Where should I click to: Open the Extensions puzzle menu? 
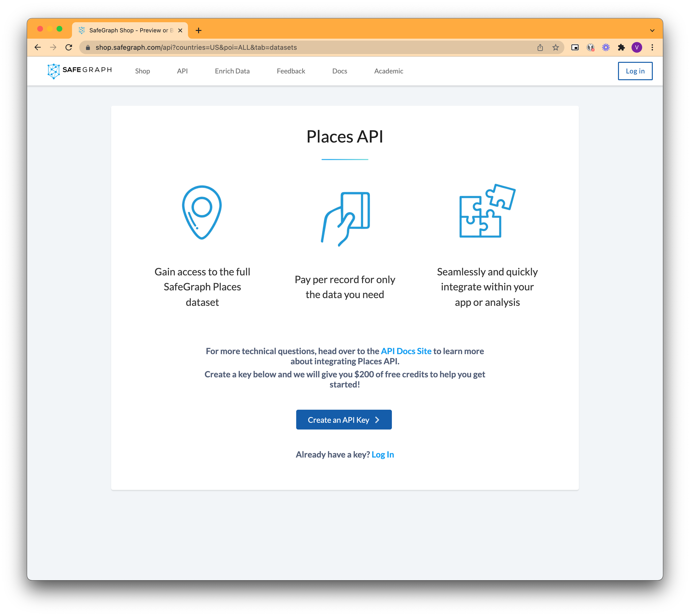[x=621, y=47]
